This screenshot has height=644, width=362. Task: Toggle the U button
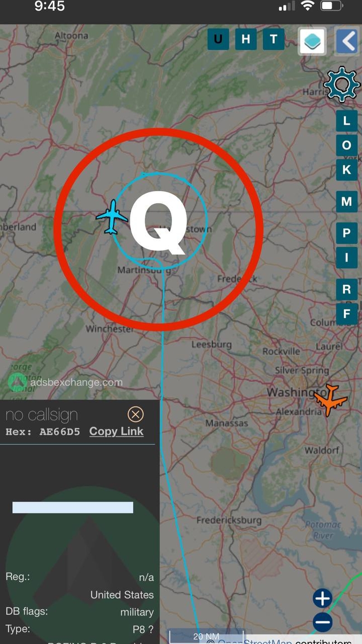218,39
